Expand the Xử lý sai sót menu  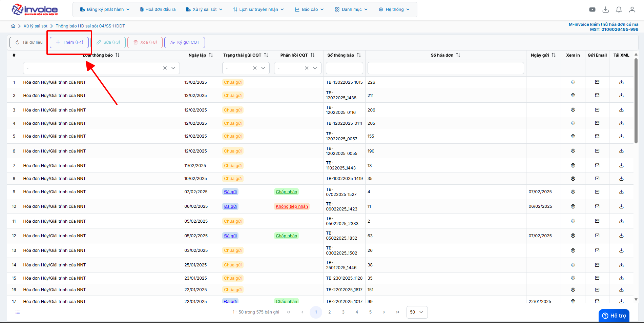pos(204,9)
